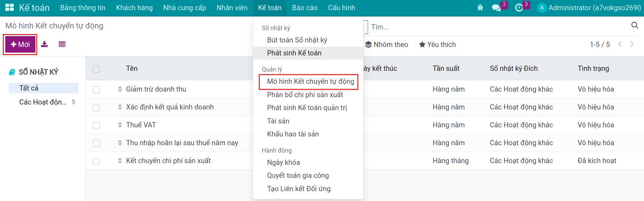
Task: Open the conversations chat icon
Action: [x=496, y=8]
